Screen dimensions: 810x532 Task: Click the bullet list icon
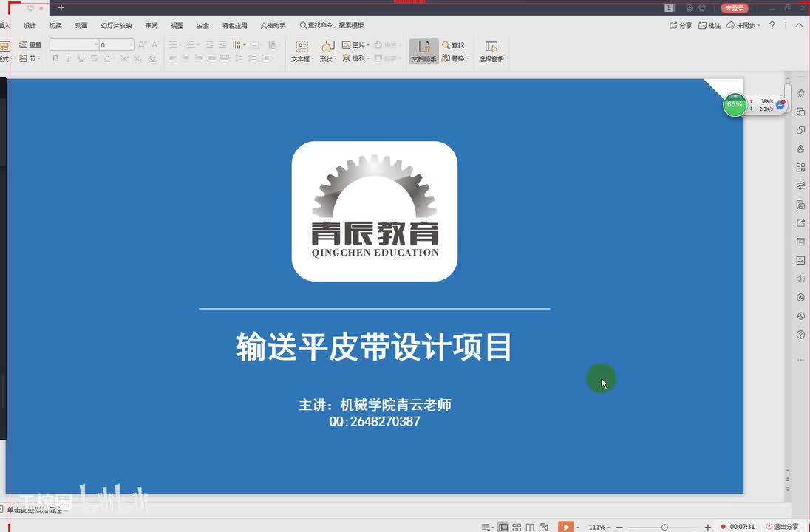[173, 45]
